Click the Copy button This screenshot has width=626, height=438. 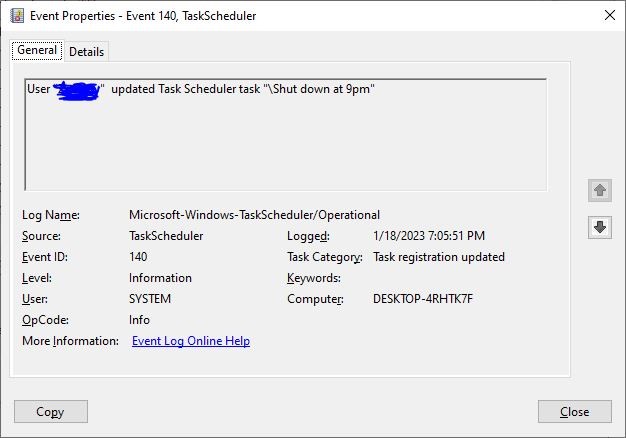pyautogui.click(x=51, y=411)
